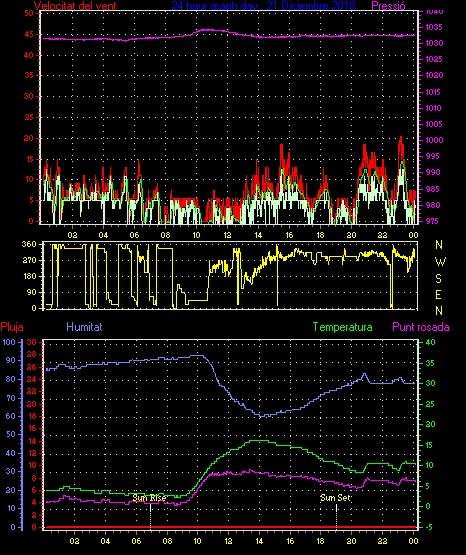Viewport: 466px width, 555px height.
Task: Click temperature axis value 20 in green
Action: pos(430,424)
